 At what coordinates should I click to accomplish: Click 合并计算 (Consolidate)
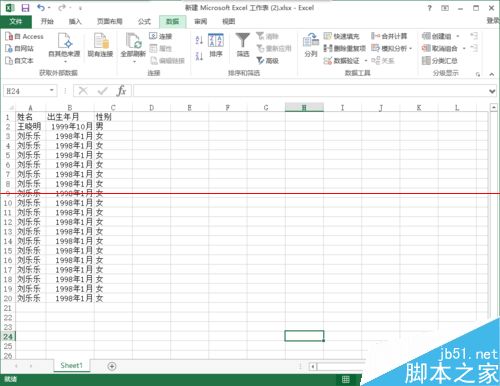[389, 36]
